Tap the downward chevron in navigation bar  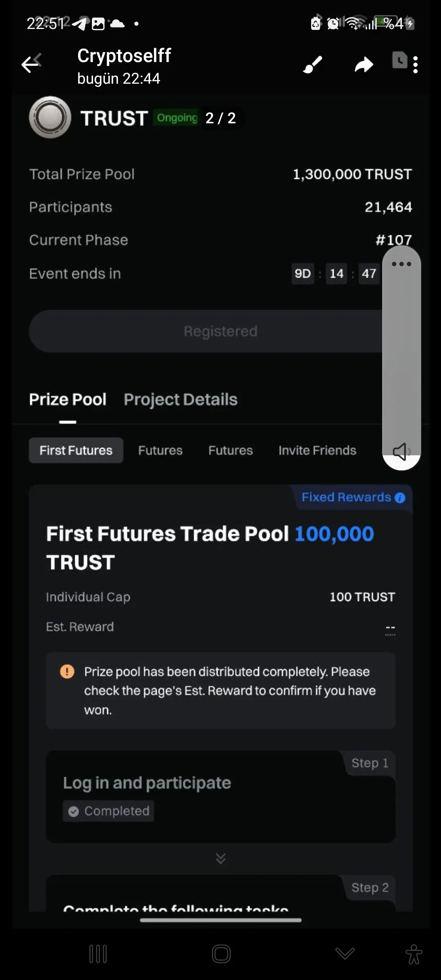(345, 954)
